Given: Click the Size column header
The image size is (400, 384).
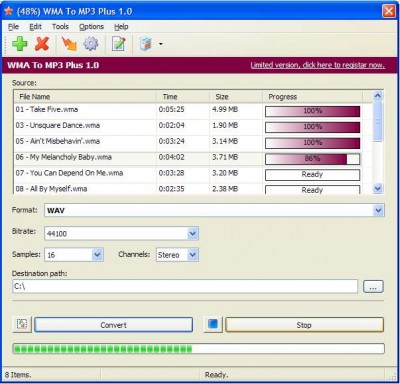Looking at the screenshot, I should (x=236, y=97).
